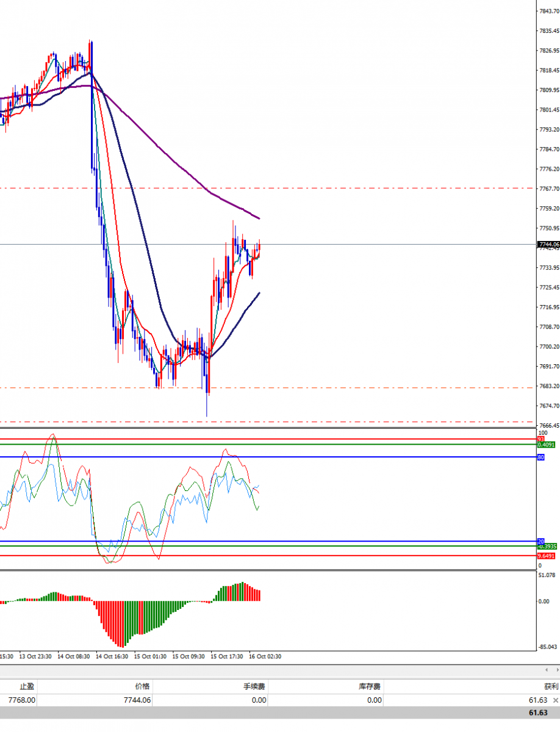Click the blue 20 level label
This screenshot has height=732, width=560.
540,541
